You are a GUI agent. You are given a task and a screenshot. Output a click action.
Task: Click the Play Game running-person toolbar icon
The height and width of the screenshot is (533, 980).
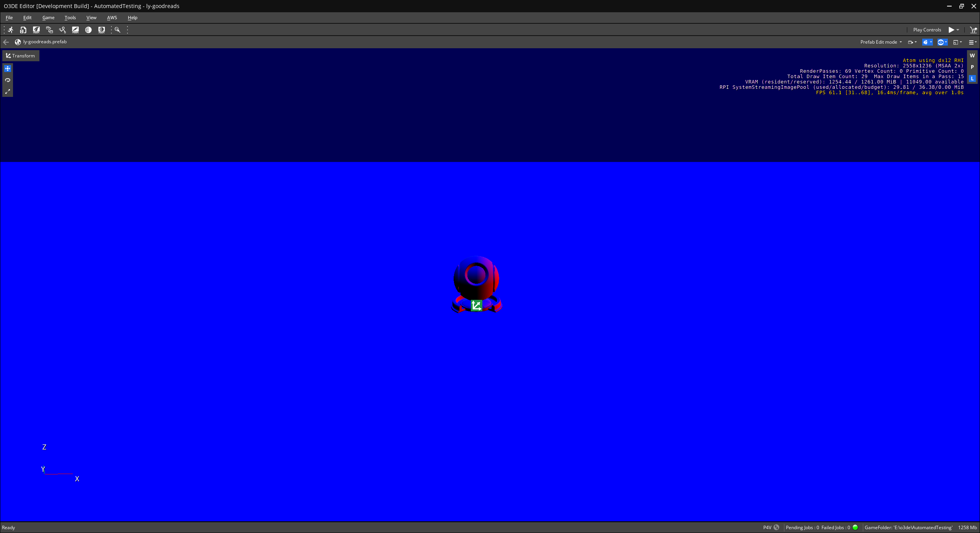pyautogui.click(x=10, y=30)
